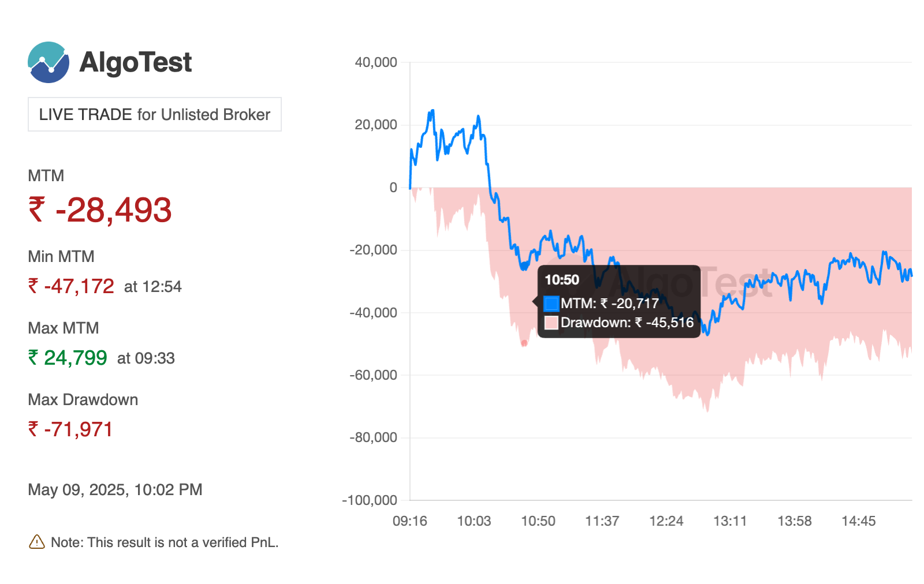The image size is (924, 584).
Task: Click the LIVE TRADE for Unlisted Broker box
Action: pyautogui.click(x=155, y=114)
